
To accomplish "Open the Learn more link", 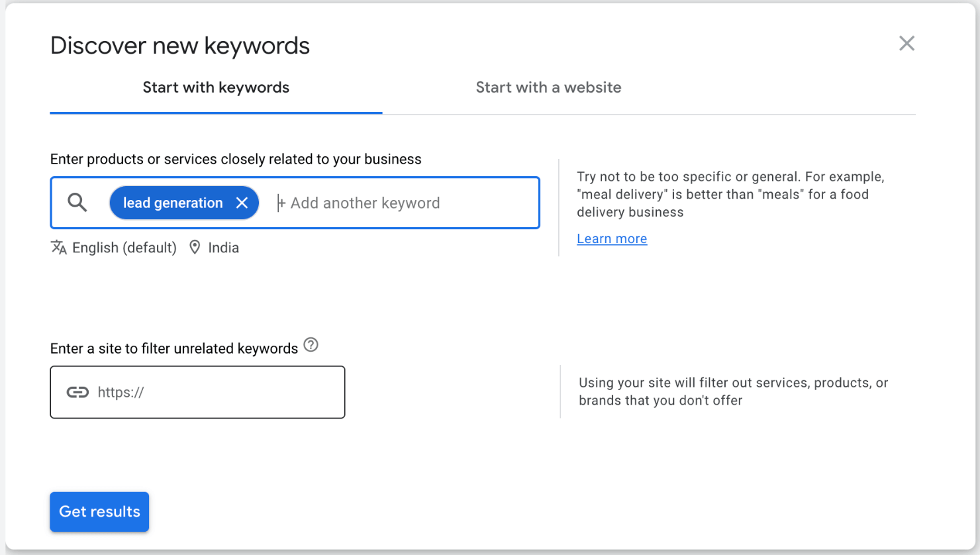I will pos(611,238).
